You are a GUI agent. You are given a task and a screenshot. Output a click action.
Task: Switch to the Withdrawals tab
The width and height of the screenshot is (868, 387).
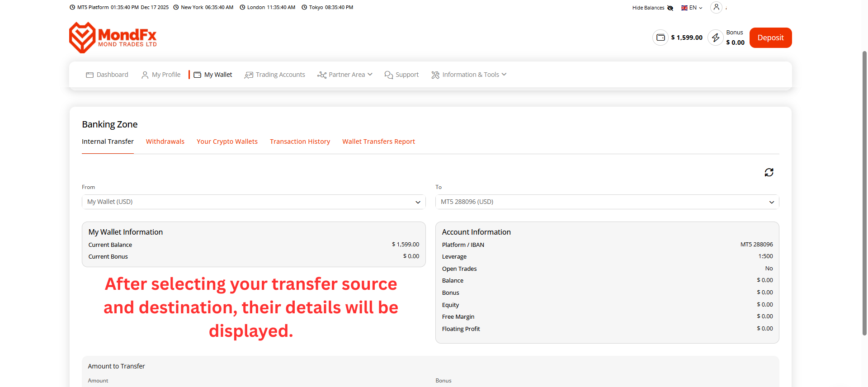[x=165, y=142]
